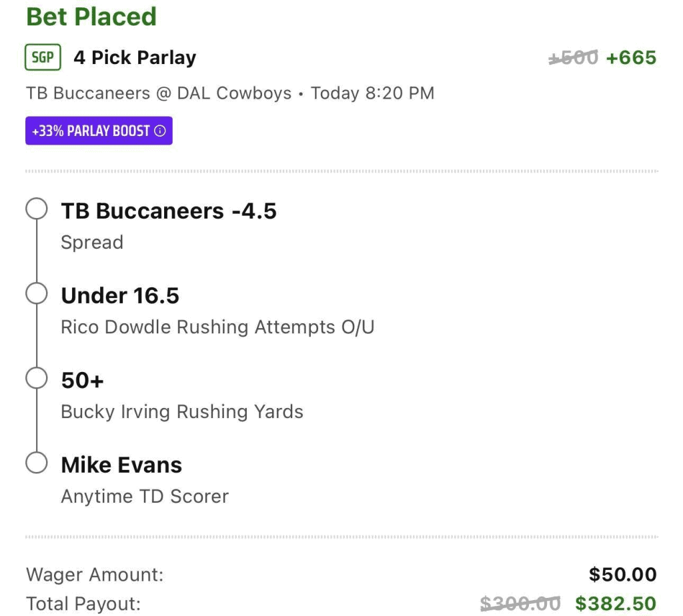Click the Mike Evans pick name

[x=121, y=465]
